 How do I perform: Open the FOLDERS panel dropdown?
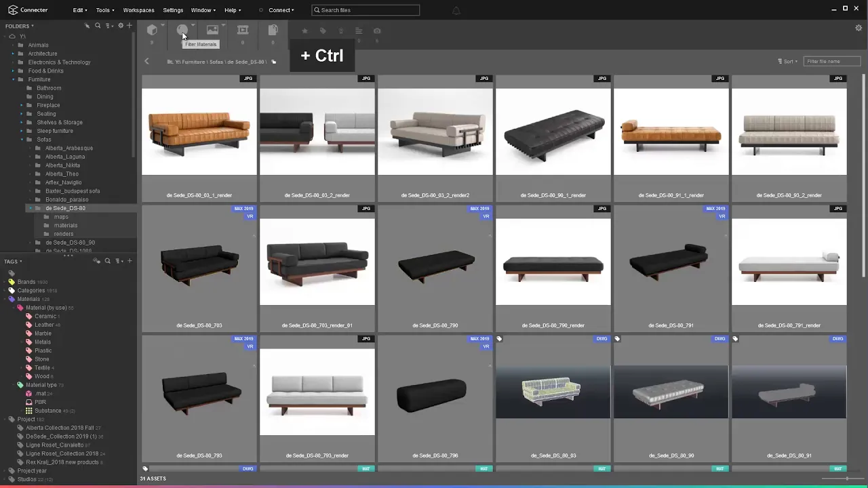pos(20,26)
